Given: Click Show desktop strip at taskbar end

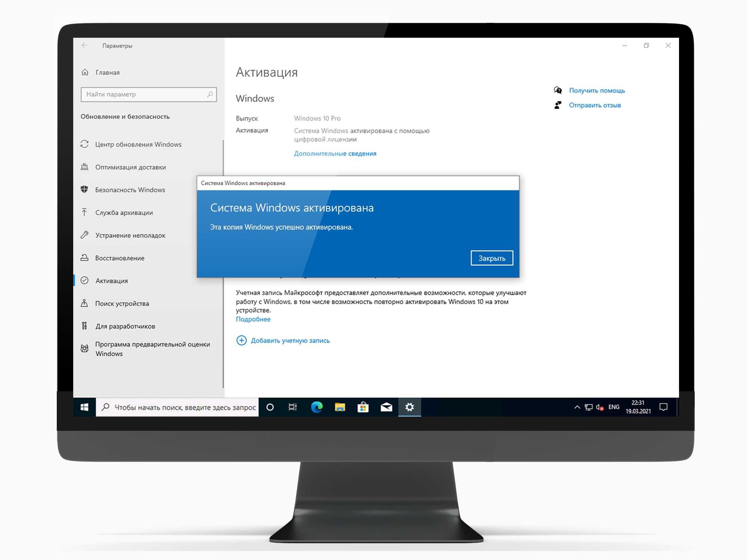Looking at the screenshot, I should pyautogui.click(x=678, y=407).
